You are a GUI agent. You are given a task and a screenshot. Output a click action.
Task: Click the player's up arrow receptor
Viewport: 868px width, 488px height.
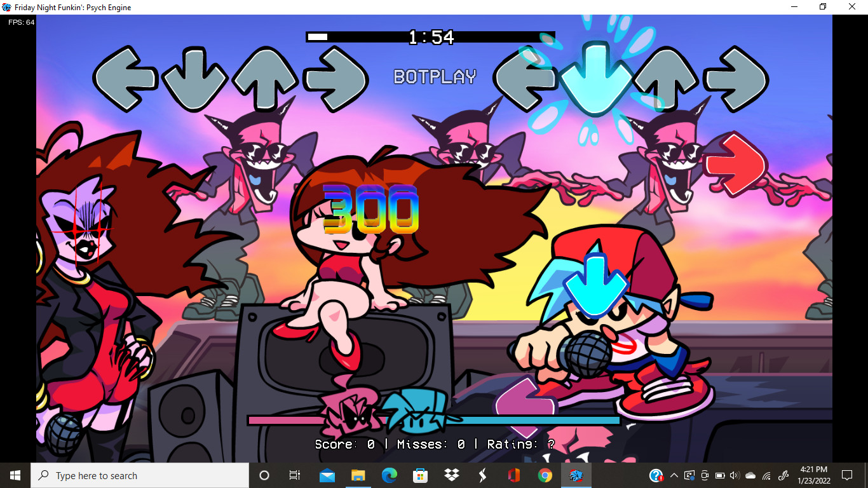[x=665, y=79]
